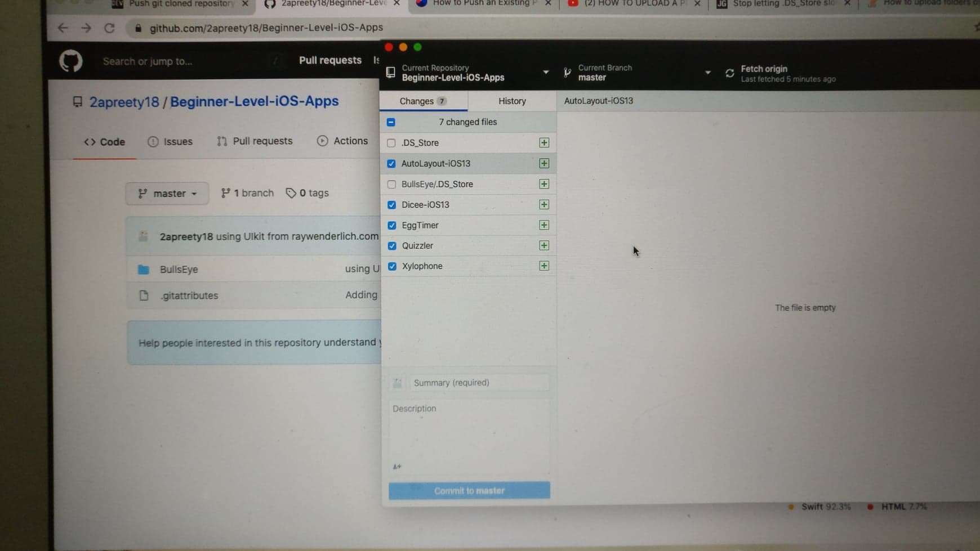Uncheck the Quizzler checkbox

pos(393,246)
